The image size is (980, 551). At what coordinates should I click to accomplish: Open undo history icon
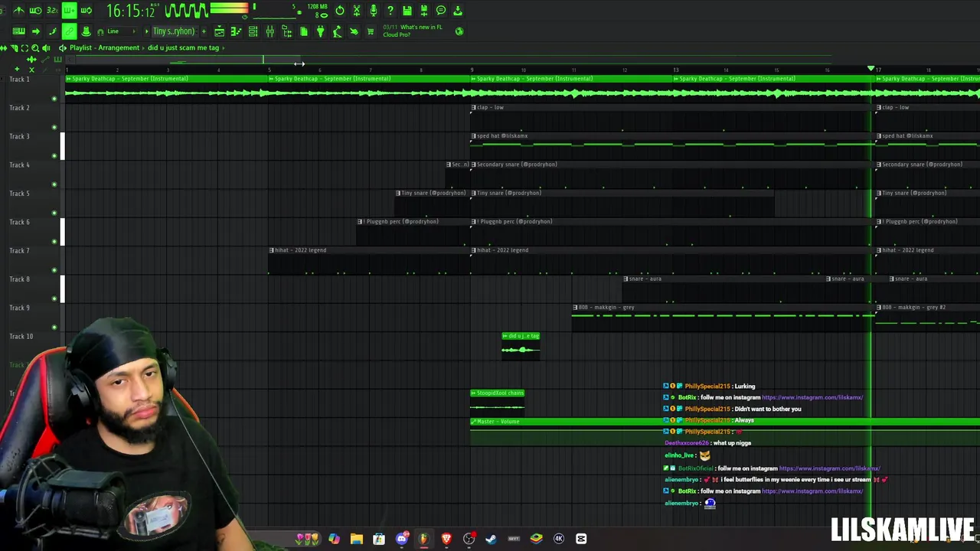point(340,11)
